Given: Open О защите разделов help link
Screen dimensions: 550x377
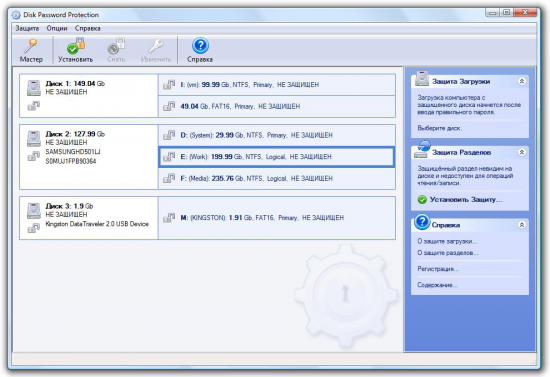Looking at the screenshot, I should (x=448, y=253).
